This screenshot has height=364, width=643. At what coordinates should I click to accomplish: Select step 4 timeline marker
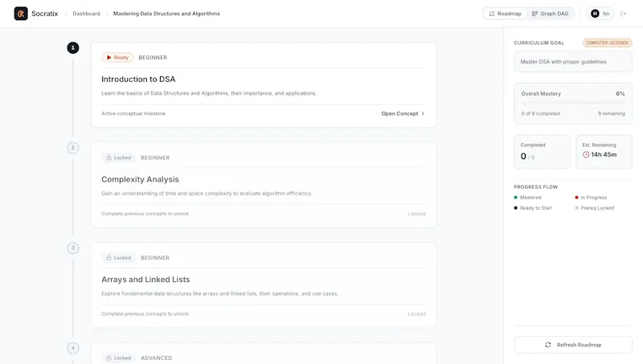[73, 348]
